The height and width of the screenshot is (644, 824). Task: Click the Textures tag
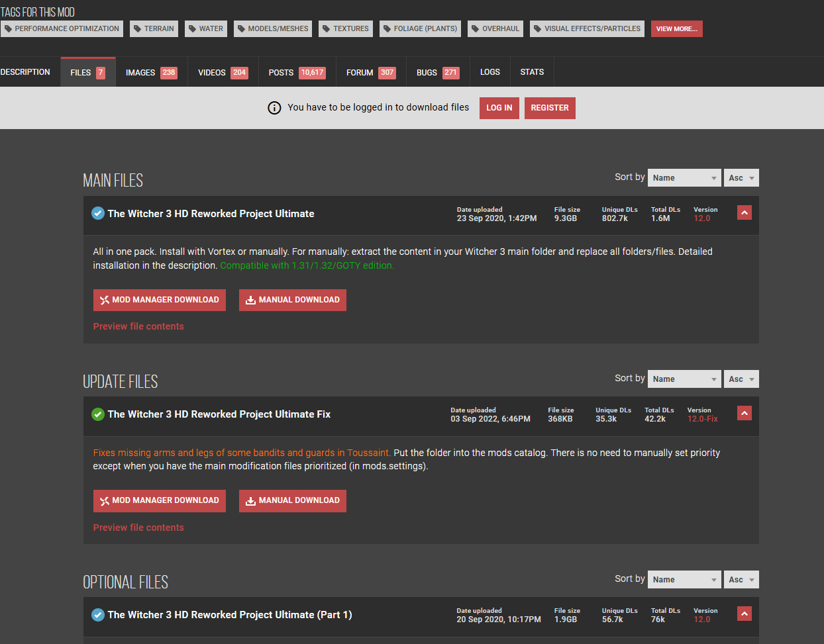(346, 28)
